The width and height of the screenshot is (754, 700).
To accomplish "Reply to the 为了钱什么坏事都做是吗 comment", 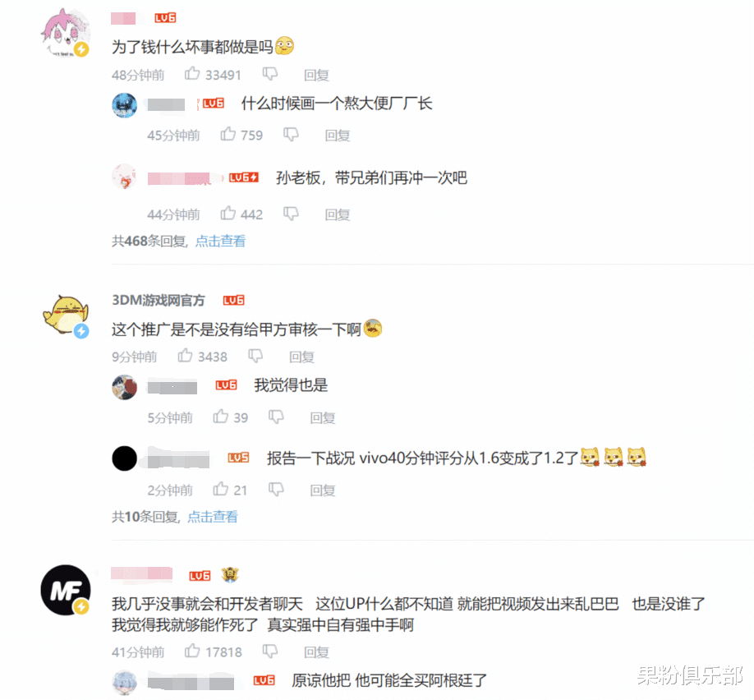I will point(316,75).
